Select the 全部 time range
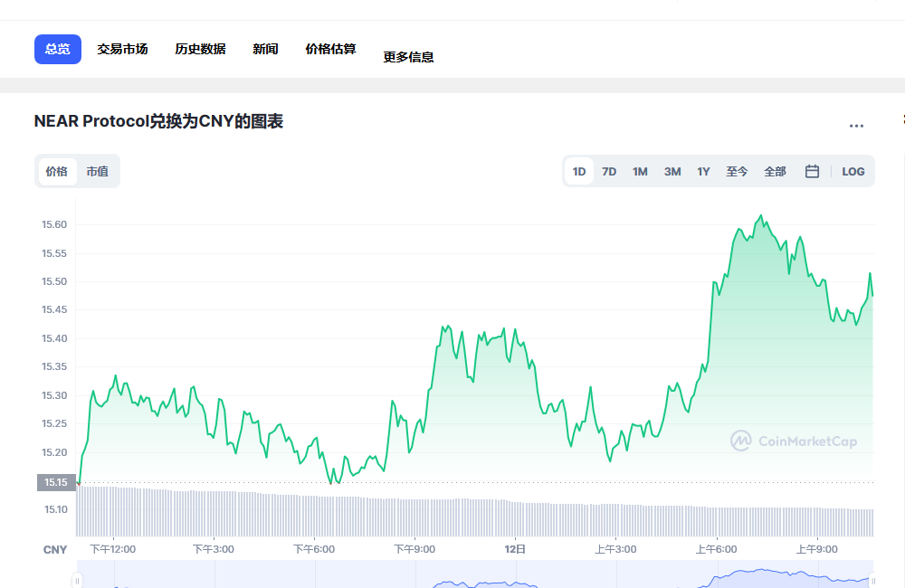Viewport: 905px width, 588px height. click(x=776, y=171)
